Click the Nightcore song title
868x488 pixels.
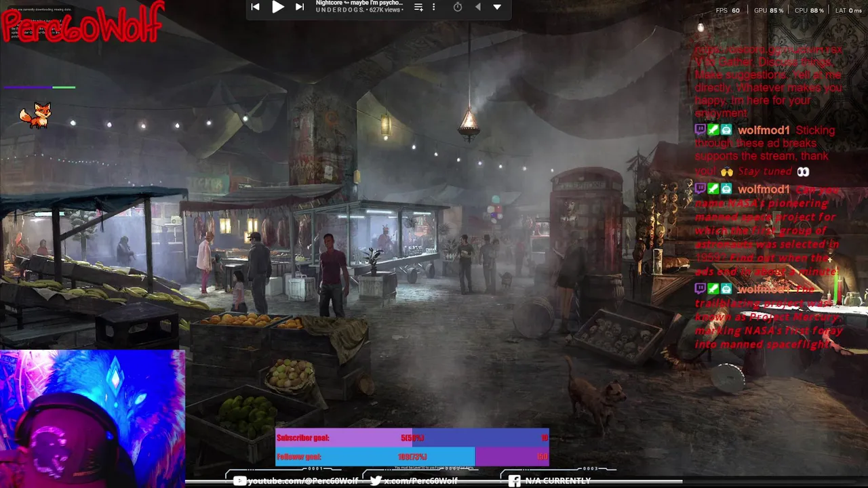(359, 3)
